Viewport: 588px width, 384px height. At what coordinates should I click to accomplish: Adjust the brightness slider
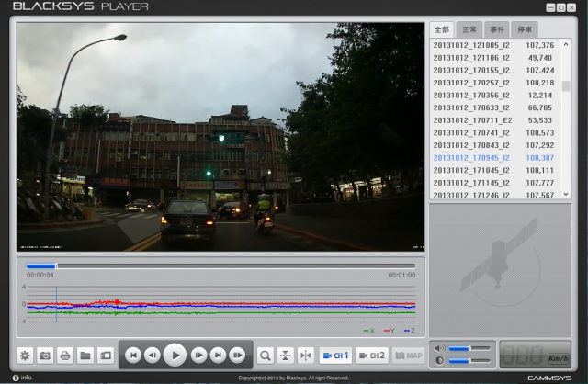[469, 361]
